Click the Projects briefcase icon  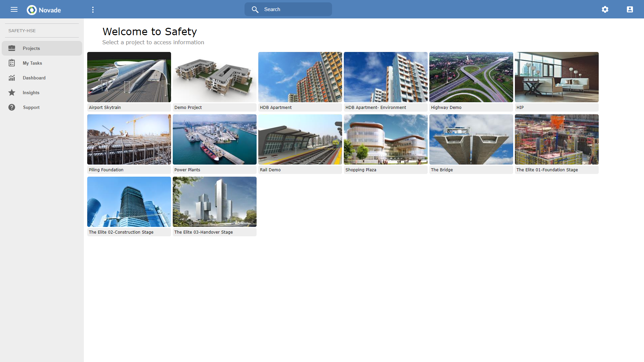(12, 48)
